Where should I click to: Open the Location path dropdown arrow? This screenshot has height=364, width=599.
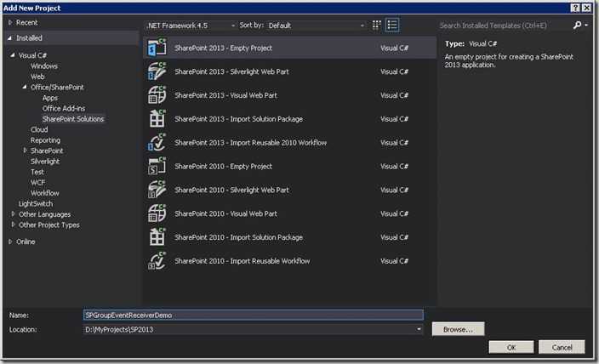(x=419, y=329)
